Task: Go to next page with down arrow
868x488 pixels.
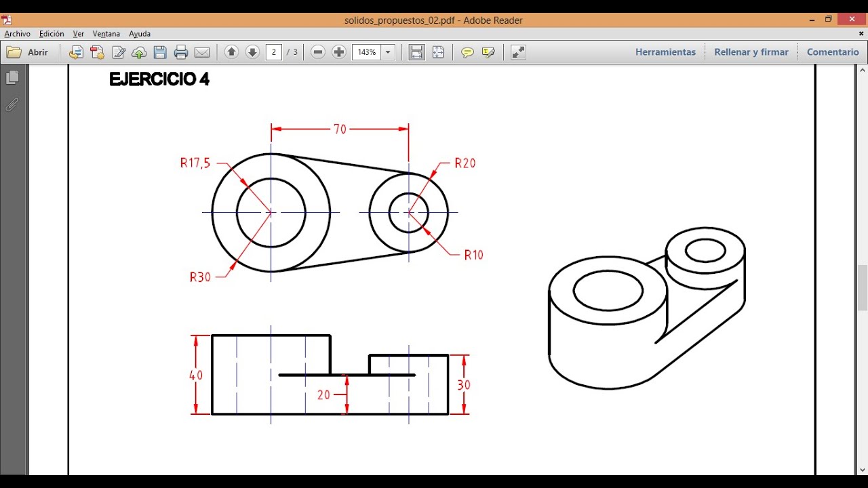Action: coord(252,52)
